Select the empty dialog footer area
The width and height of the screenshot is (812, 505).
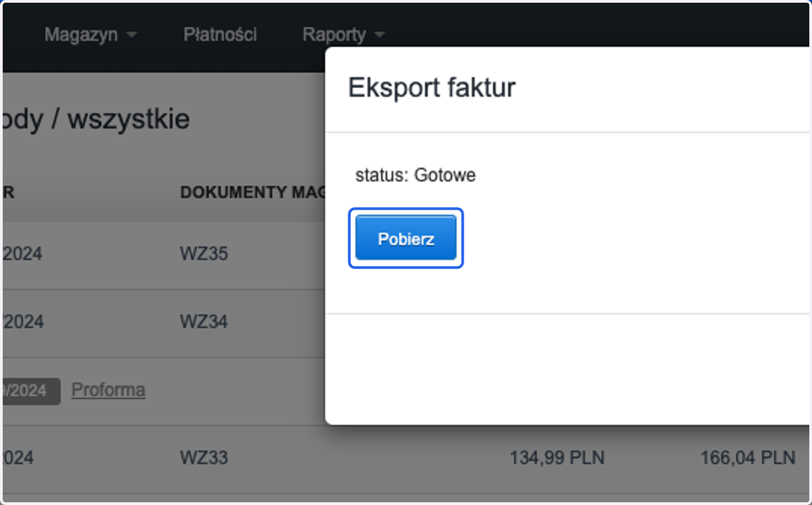click(567, 369)
